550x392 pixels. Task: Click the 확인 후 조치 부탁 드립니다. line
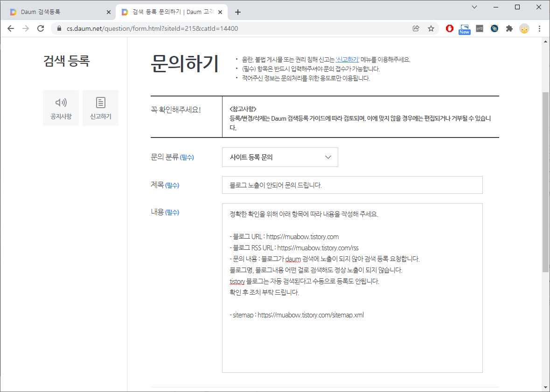264,292
